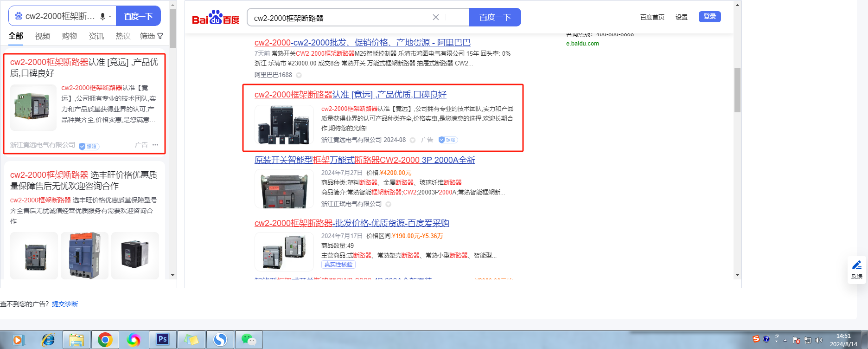
Task: Click the network connection tray icon
Action: coord(808,340)
